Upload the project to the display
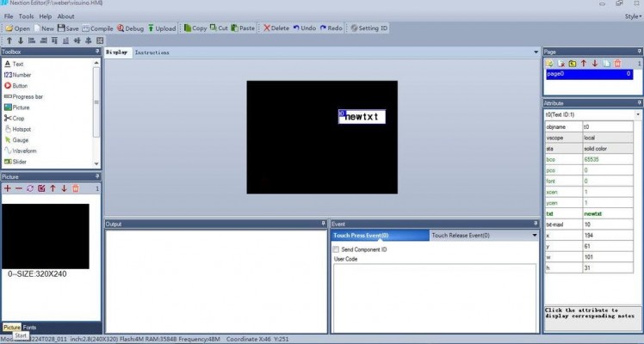 [162, 28]
